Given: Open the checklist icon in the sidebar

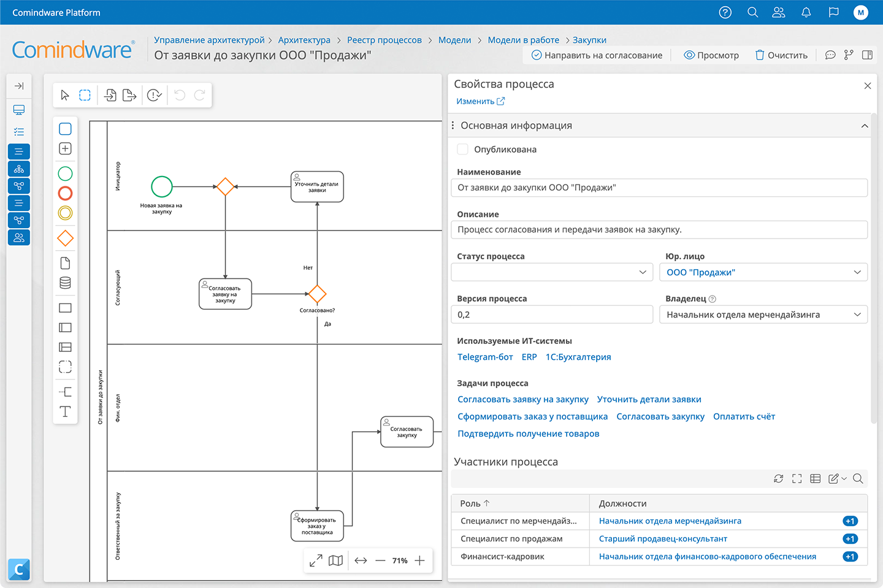Looking at the screenshot, I should point(19,131).
